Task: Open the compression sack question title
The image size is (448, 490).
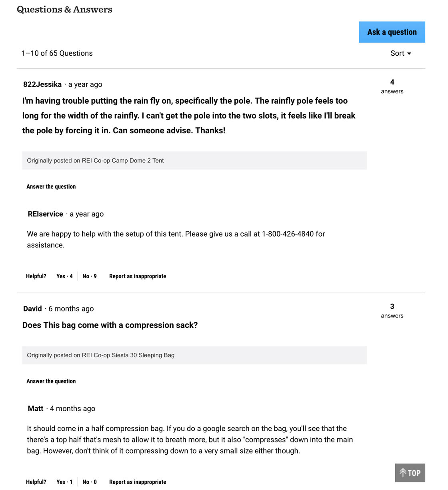Action: pos(110,325)
